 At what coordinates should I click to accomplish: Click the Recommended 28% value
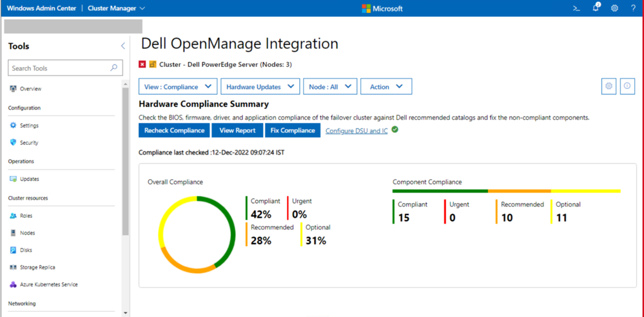pos(261,240)
